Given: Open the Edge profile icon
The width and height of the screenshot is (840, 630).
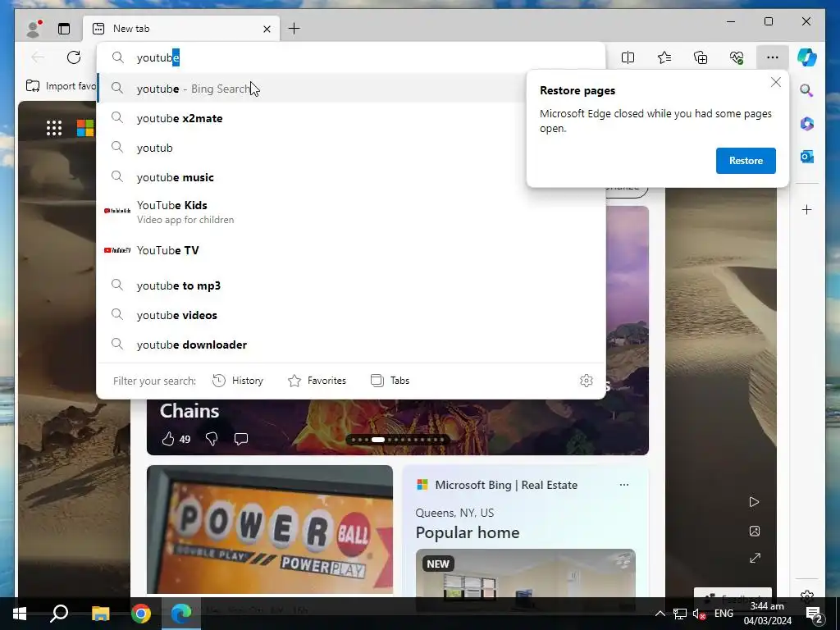Looking at the screenshot, I should click(x=34, y=29).
